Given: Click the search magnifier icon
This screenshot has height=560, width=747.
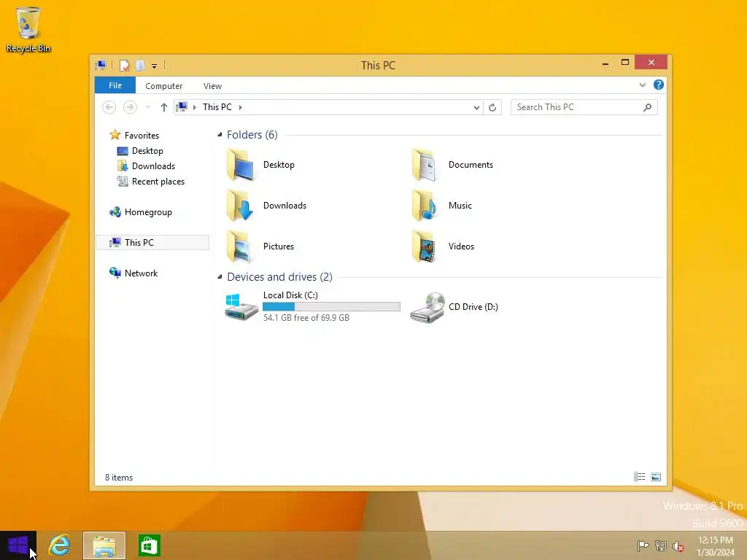Looking at the screenshot, I should 648,107.
